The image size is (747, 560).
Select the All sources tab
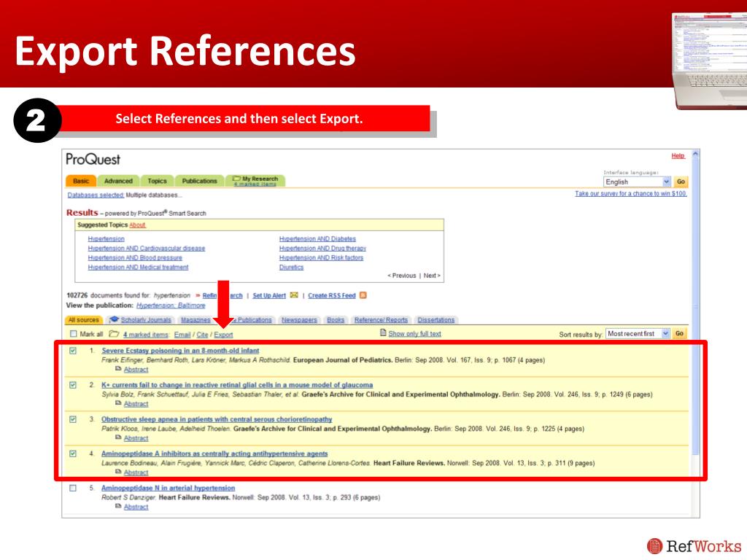pyautogui.click(x=83, y=320)
